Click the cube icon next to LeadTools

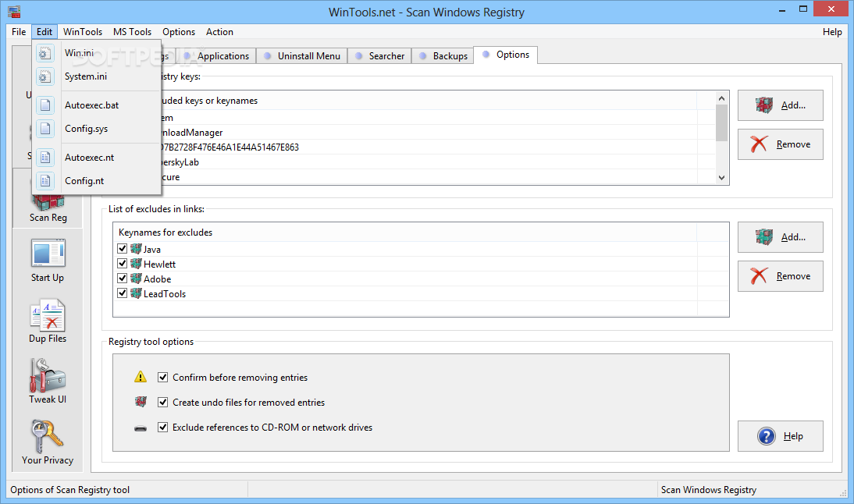coord(136,293)
